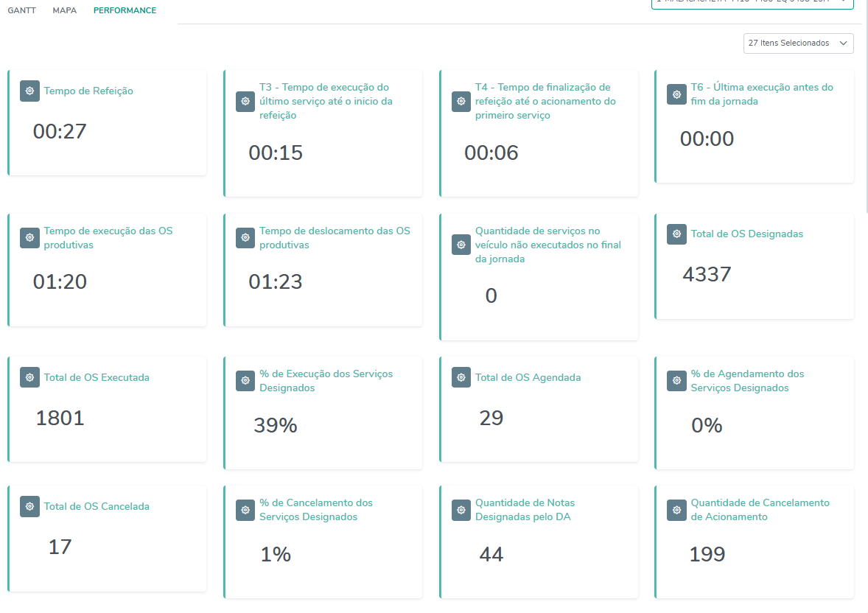This screenshot has height=613, width=868.
Task: Click the gear icon beside Tempo de Refeição
Action: pyautogui.click(x=29, y=91)
